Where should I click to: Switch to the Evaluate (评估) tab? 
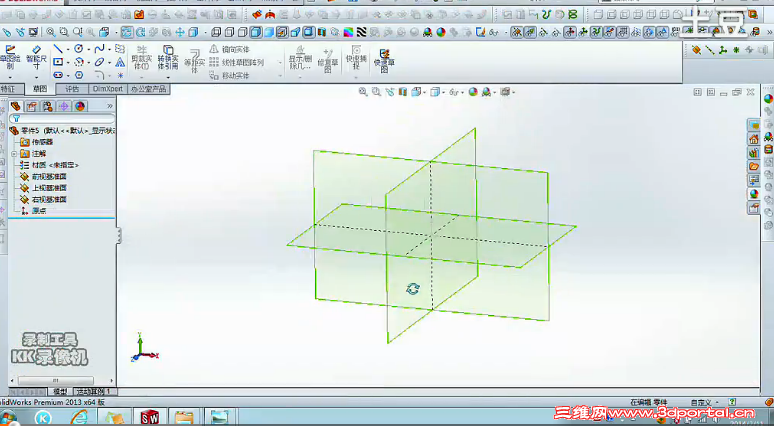pyautogui.click(x=72, y=89)
